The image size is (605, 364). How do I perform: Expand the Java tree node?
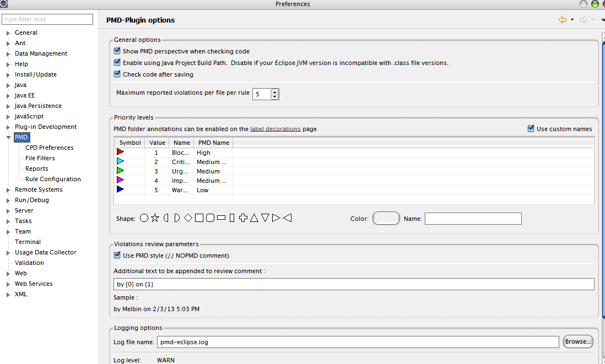coord(8,85)
